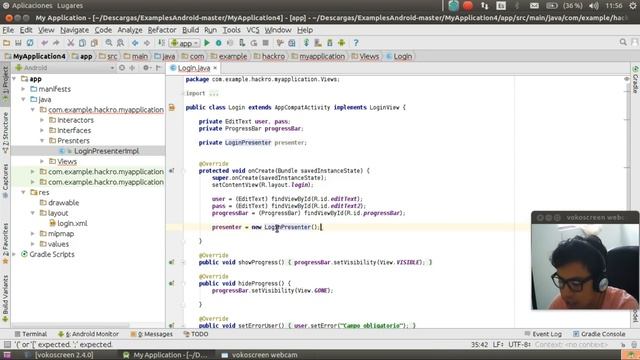Click the Copy icon in toolbar

click(82, 43)
